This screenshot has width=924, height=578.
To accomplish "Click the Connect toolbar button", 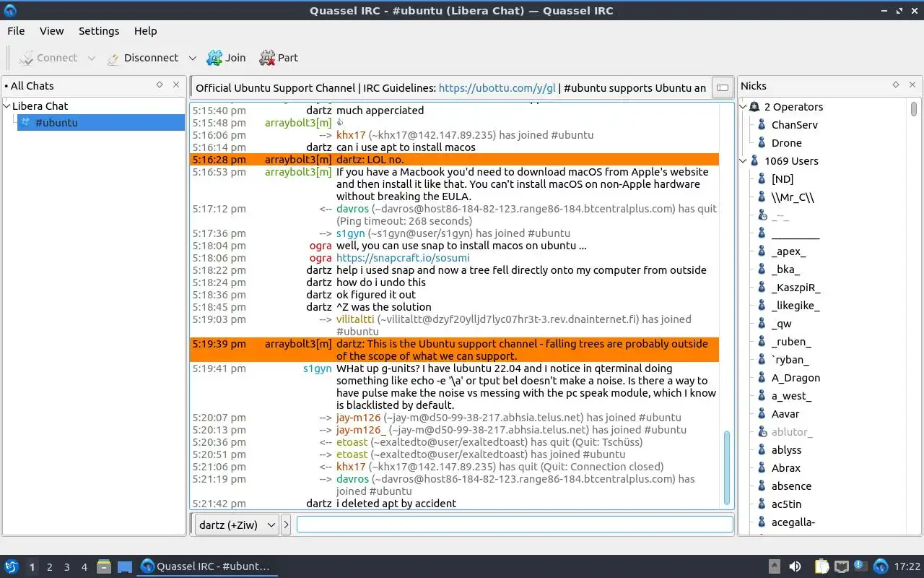I will pyautogui.click(x=48, y=58).
